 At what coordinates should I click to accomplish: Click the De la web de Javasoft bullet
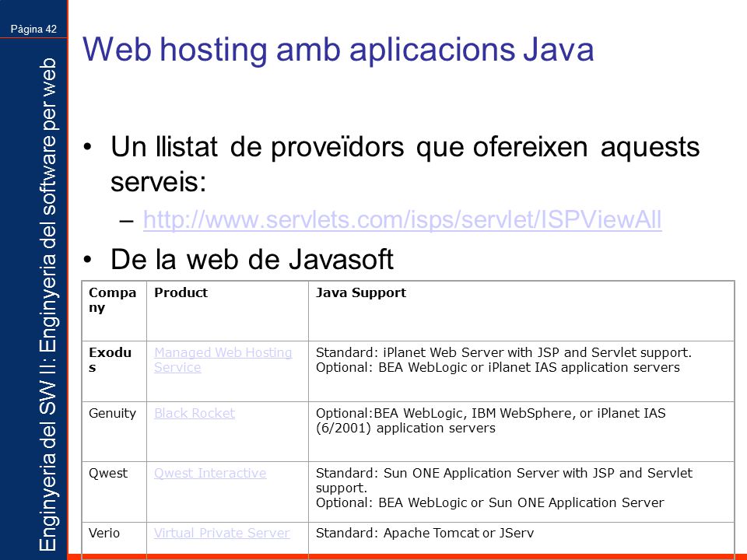[252, 260]
